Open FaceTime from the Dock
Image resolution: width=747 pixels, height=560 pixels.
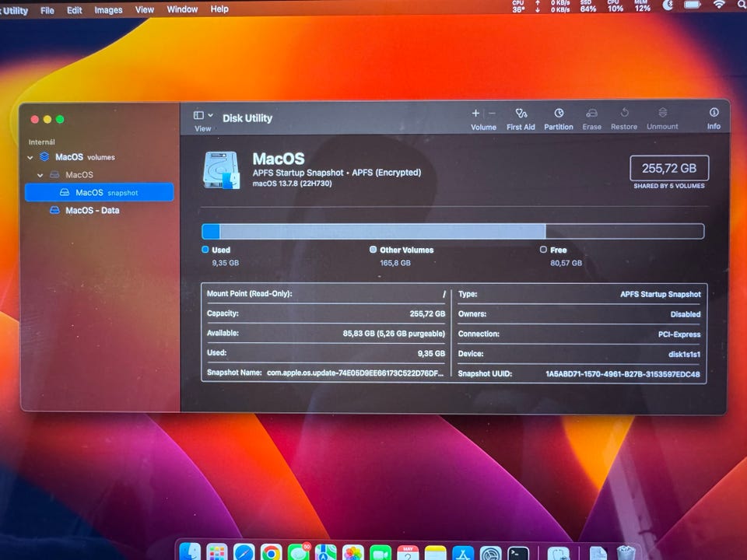(381, 553)
